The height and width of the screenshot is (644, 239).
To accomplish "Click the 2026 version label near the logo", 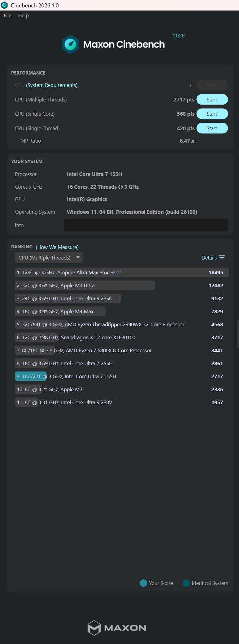I will [x=178, y=36].
